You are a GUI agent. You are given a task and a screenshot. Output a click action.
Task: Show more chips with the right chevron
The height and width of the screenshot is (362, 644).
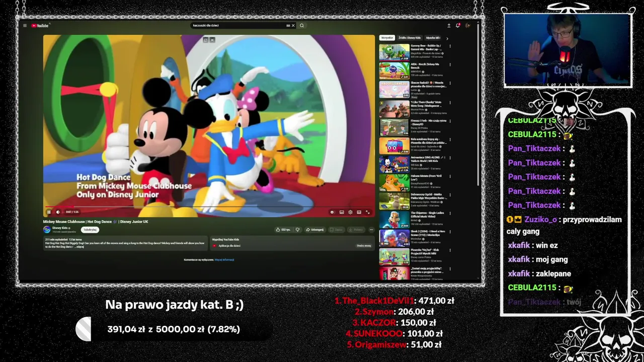pyautogui.click(x=447, y=38)
